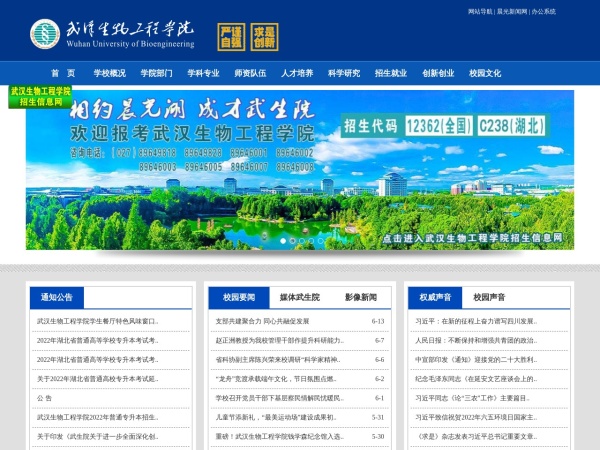This screenshot has width=600, height=450.
Task: Open 招生就业 menu item
Action: (x=391, y=73)
